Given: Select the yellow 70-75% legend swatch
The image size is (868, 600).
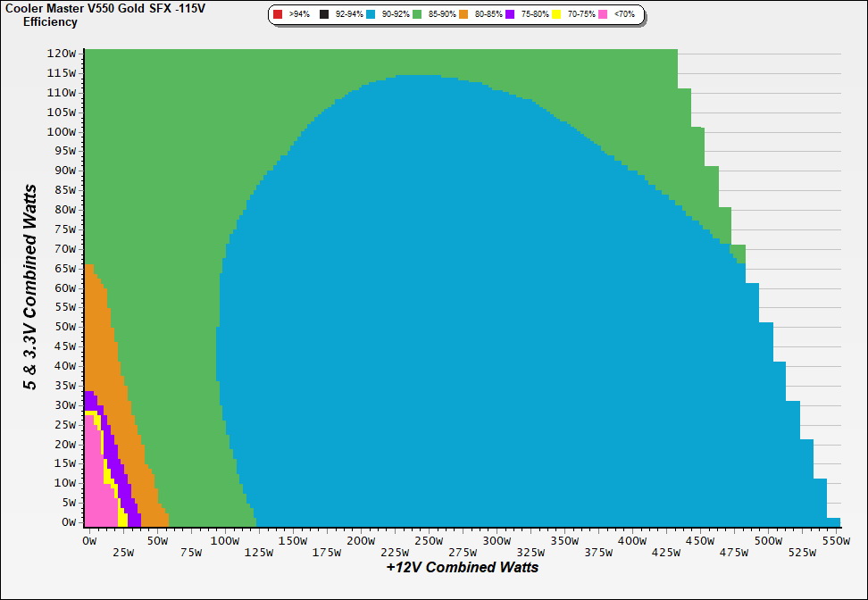Looking at the screenshot, I should click(557, 15).
